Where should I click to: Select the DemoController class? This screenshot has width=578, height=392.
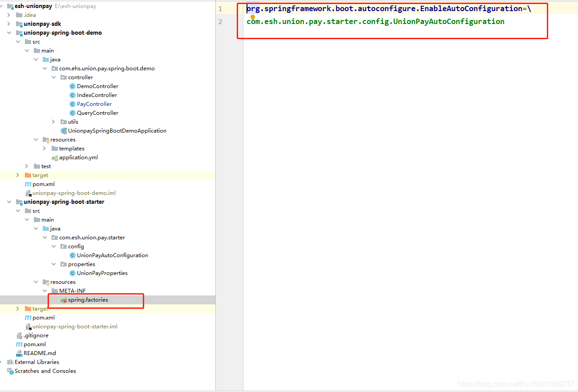click(x=97, y=86)
